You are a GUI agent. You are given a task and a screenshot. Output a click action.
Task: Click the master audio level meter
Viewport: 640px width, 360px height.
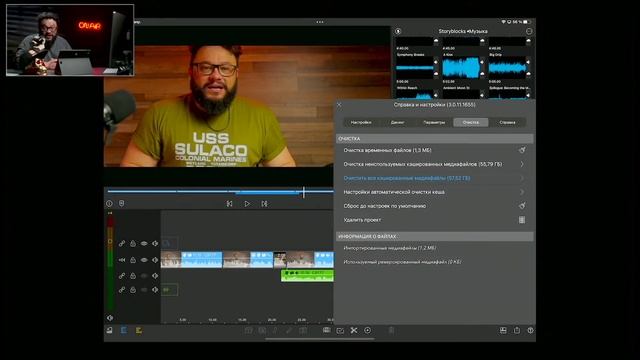click(x=110, y=263)
